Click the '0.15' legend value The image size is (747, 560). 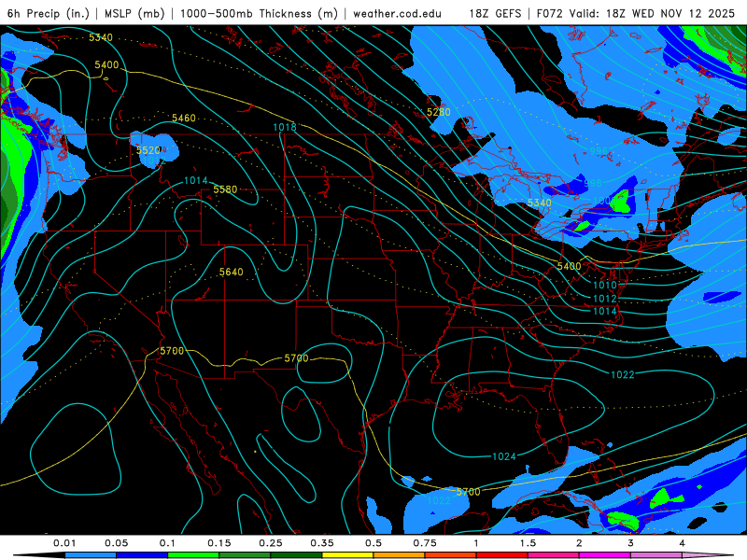point(219,543)
